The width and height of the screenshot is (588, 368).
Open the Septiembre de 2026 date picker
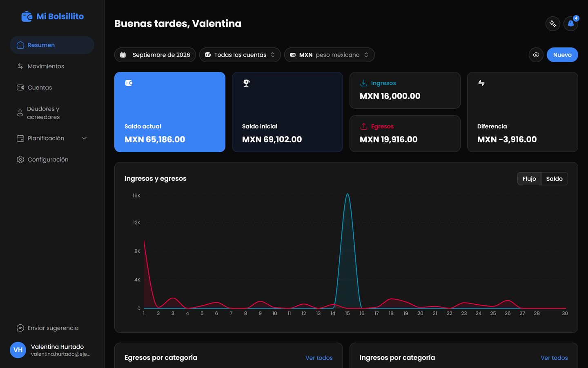point(155,55)
